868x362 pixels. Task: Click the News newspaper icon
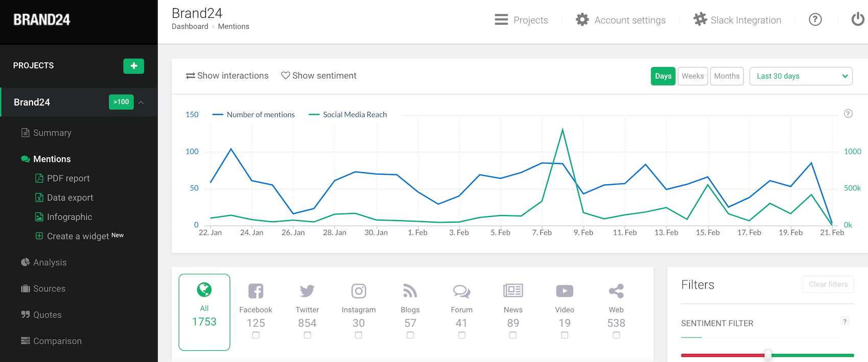point(513,291)
